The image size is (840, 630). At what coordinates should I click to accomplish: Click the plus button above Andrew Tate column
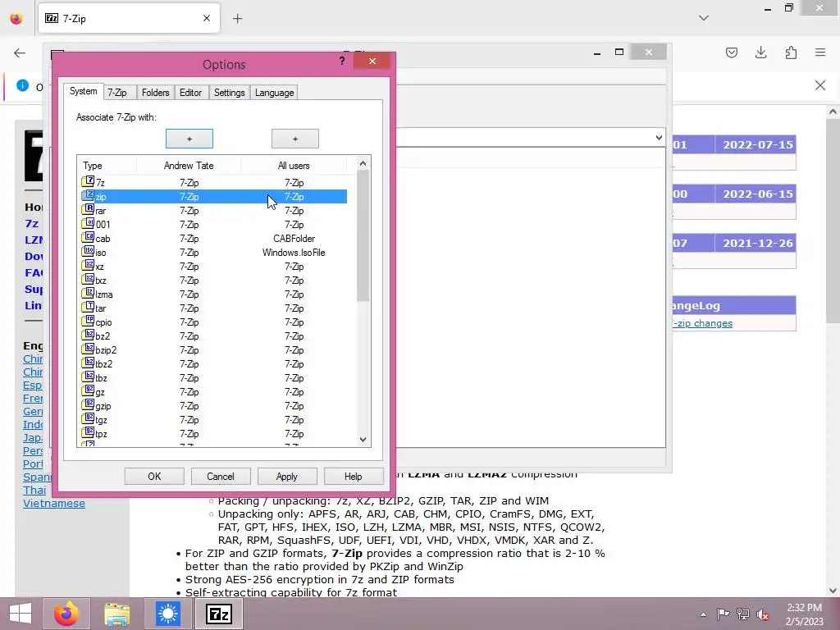[189, 139]
